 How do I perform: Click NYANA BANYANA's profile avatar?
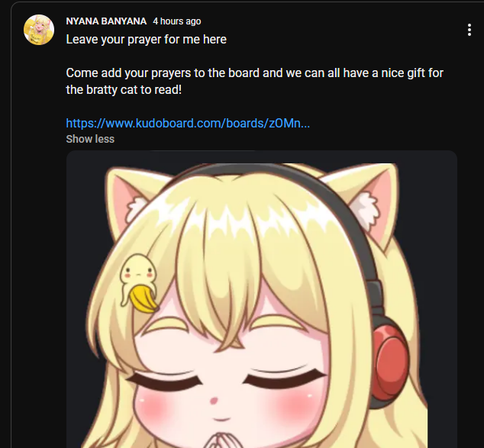click(x=39, y=30)
